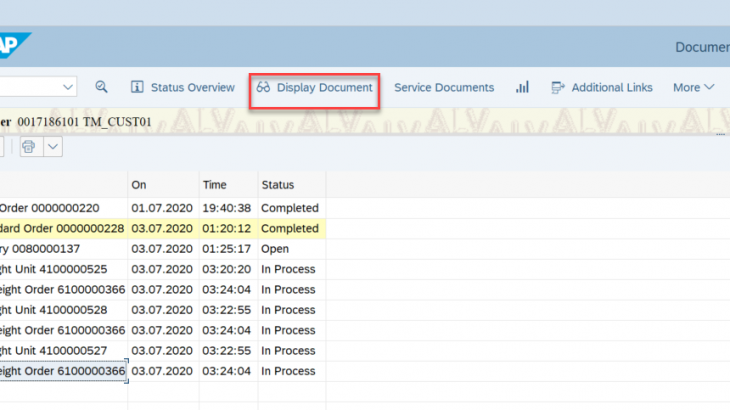Click Completed status for Order 0000000220

coord(291,208)
